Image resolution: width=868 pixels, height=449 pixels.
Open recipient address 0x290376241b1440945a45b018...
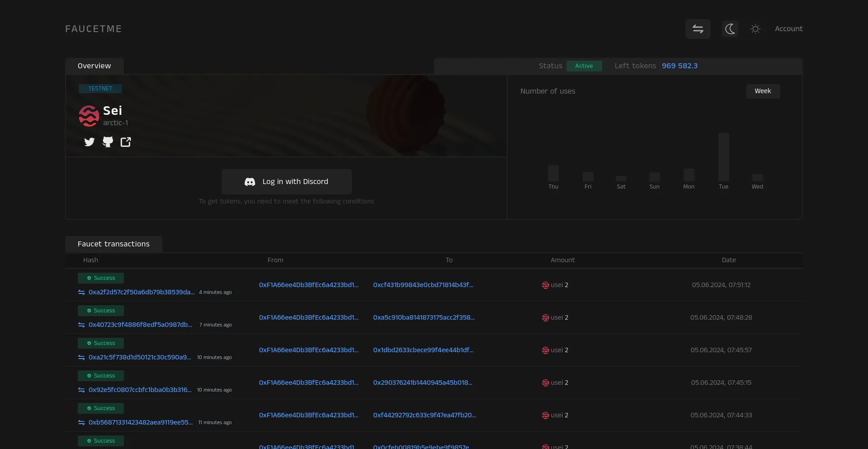point(423,383)
